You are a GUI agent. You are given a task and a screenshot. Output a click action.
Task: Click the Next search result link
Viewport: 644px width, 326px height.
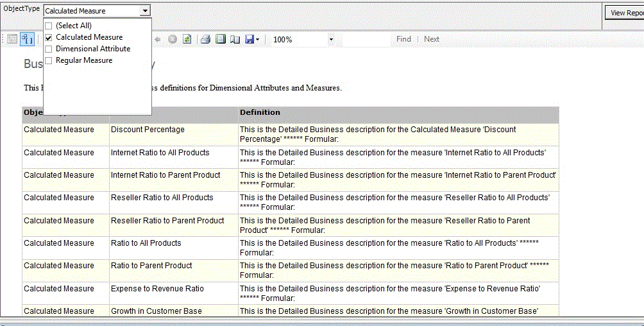[432, 39]
